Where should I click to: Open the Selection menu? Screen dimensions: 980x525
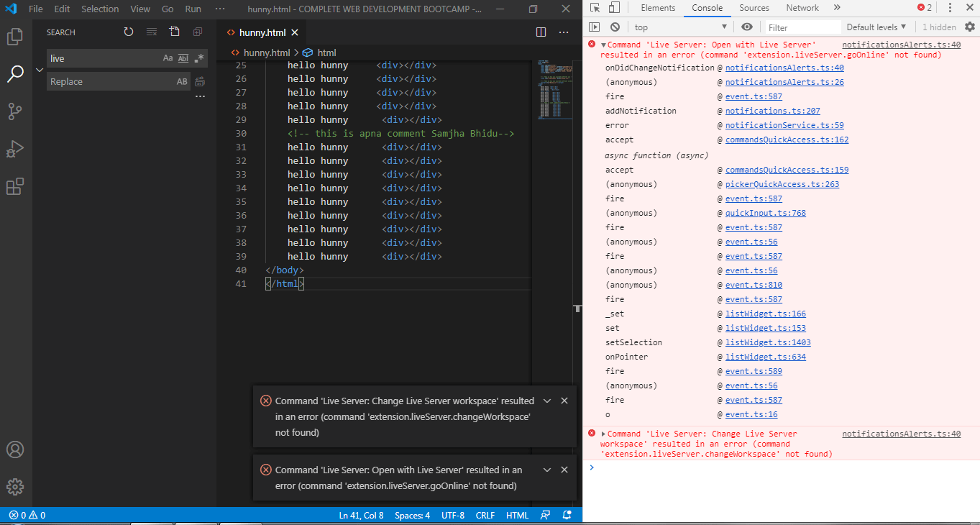pyautogui.click(x=100, y=9)
